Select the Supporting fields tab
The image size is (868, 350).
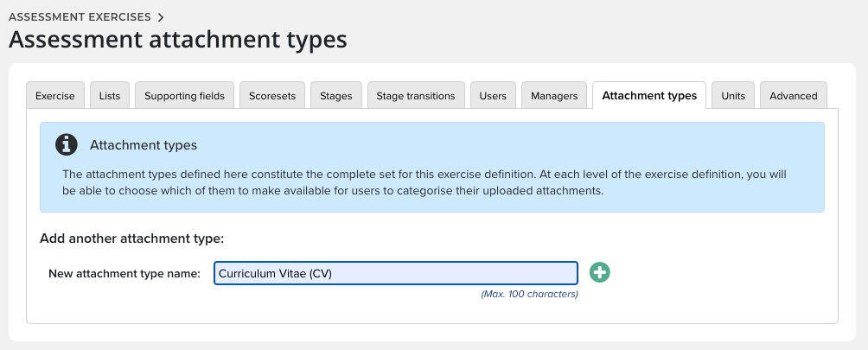tap(184, 96)
